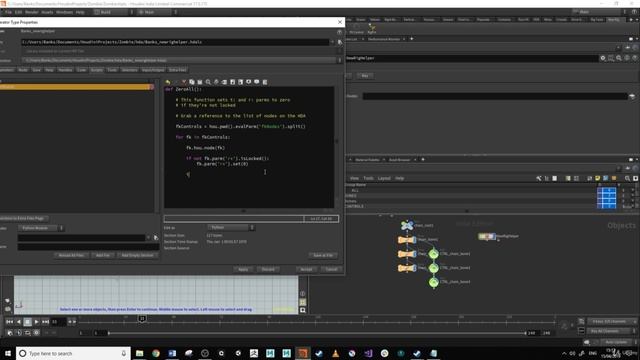
Task: Open the Auto Update dropdown at the bottom right
Action: 618,342
